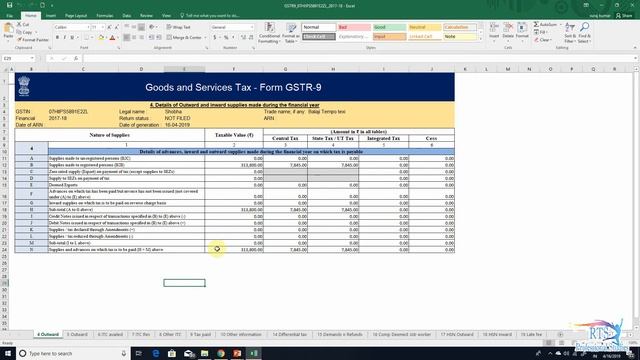Screen dimensions: 640x360
Task: Click the Clear eraser button
Action: click(x=543, y=40)
